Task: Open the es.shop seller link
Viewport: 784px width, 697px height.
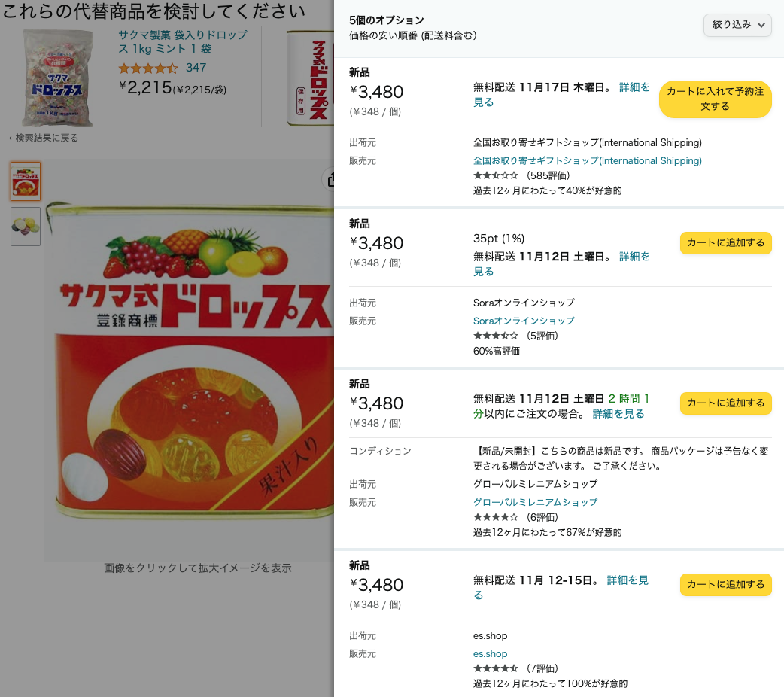Action: point(490,654)
